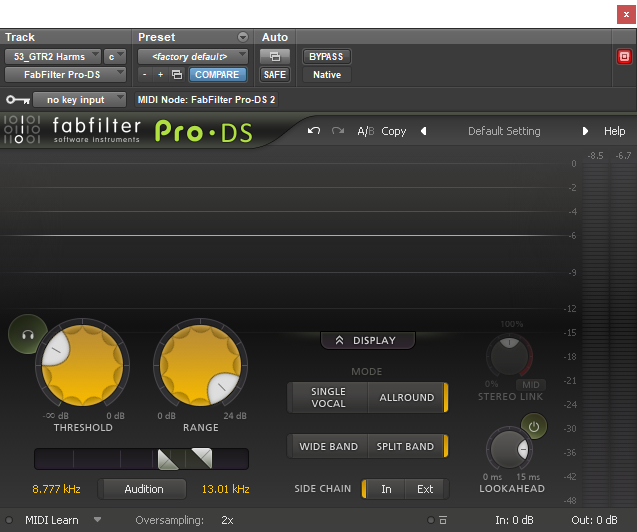Select SPLIT BAND processing
The width and height of the screenshot is (637, 532).
(405, 446)
